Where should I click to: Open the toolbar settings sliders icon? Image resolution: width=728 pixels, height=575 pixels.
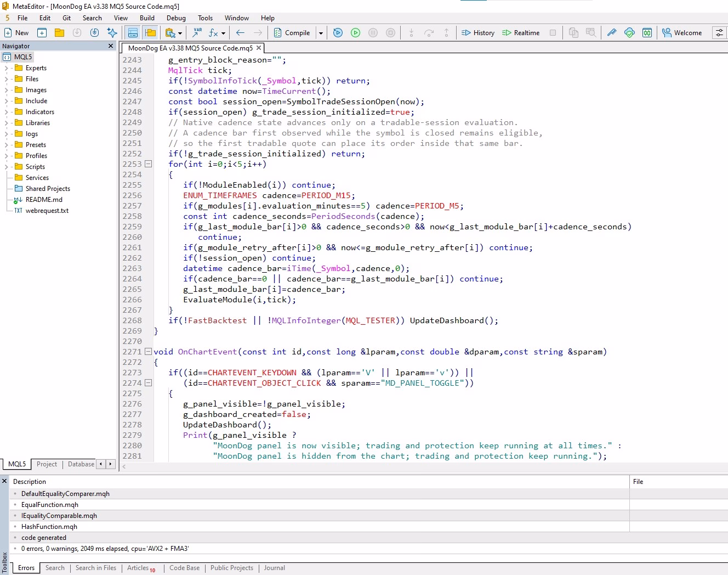pos(719,33)
